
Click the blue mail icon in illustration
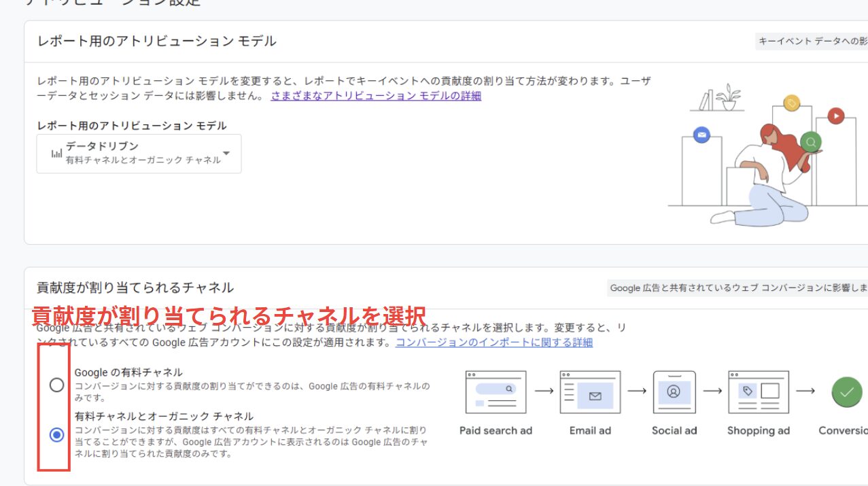[701, 135]
